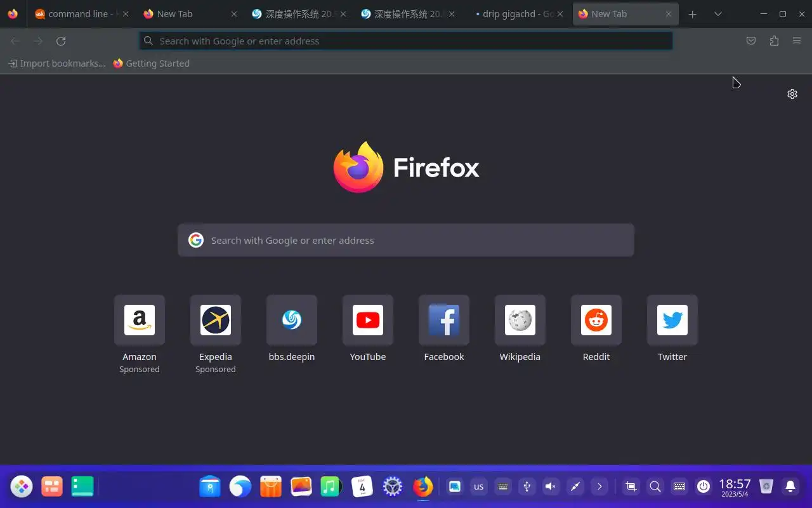The width and height of the screenshot is (812, 508).
Task: Open the multitasking view dock icon
Action: pos(52,487)
